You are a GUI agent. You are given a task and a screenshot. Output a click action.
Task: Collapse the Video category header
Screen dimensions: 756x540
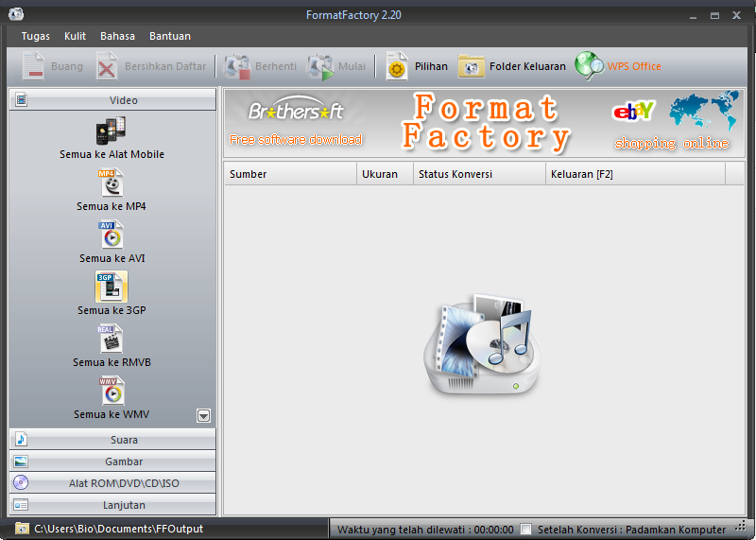coord(112,100)
